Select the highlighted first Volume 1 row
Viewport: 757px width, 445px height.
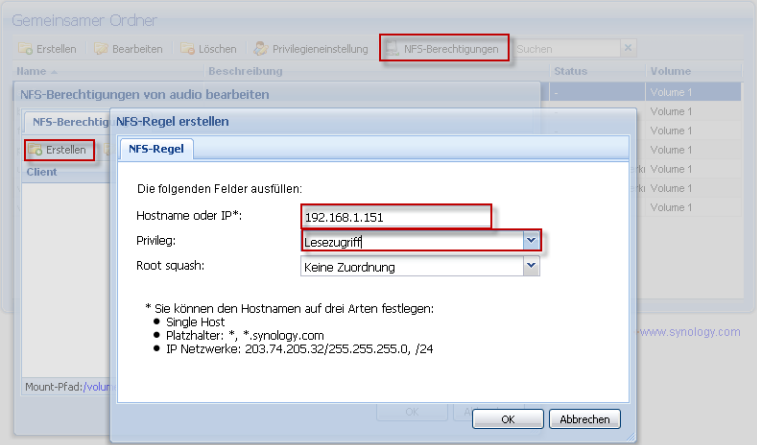pyautogui.click(x=690, y=92)
